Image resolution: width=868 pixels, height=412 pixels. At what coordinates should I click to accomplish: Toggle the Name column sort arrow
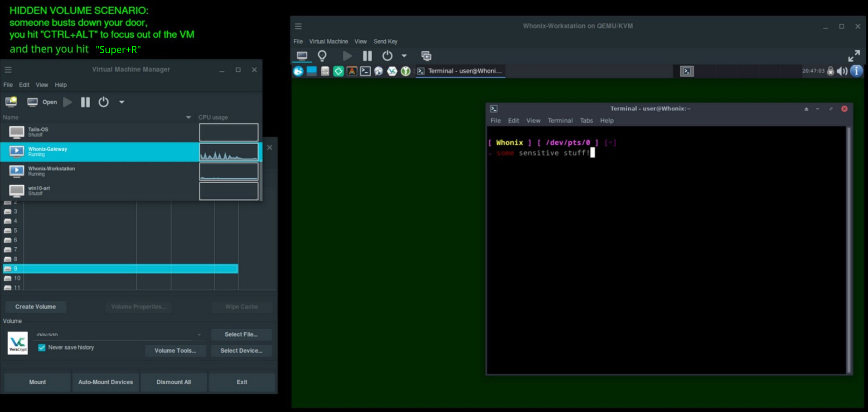(189, 117)
